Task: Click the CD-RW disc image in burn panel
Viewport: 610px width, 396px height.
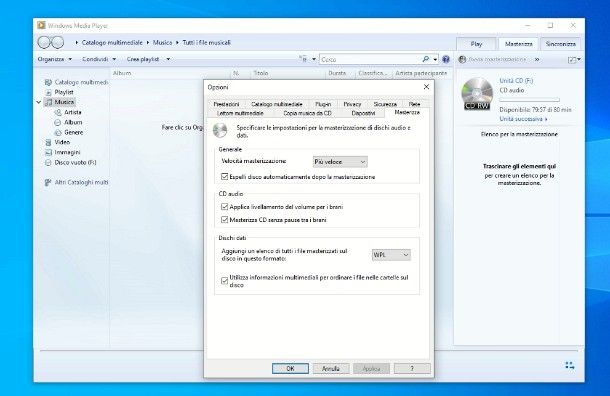Action: (477, 93)
